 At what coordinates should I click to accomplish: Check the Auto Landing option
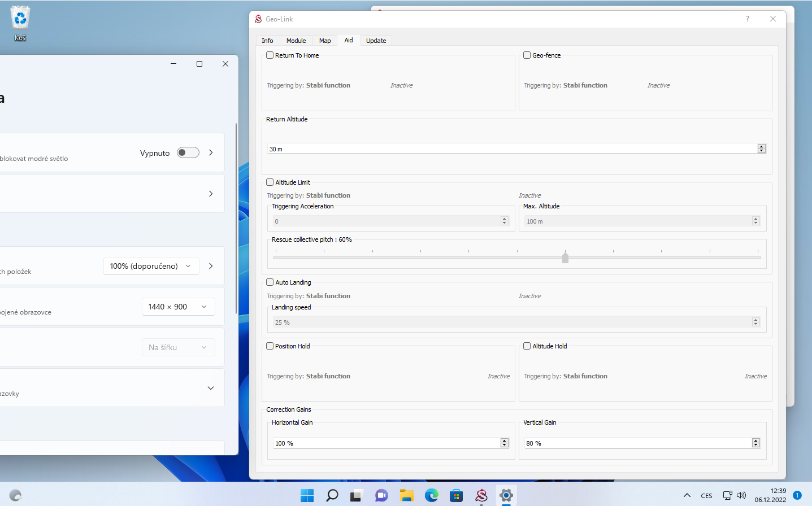[x=270, y=282]
